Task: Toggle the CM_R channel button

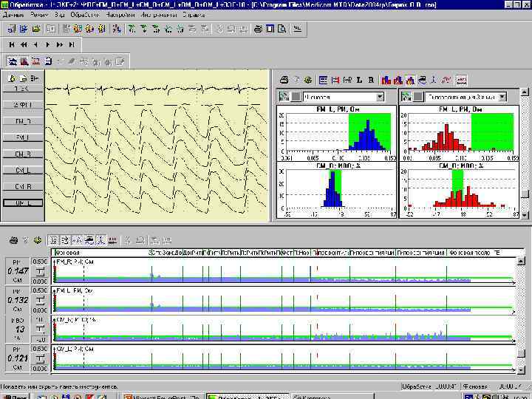Action: (23, 154)
